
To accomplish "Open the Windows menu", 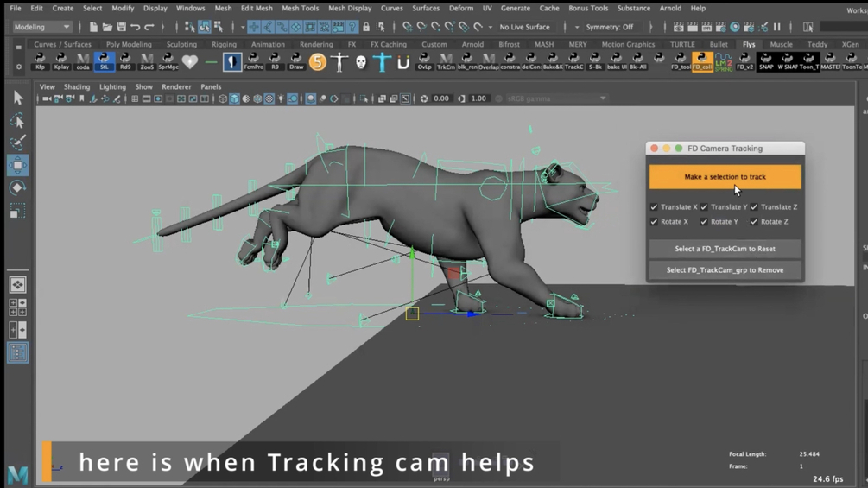I will [190, 9].
